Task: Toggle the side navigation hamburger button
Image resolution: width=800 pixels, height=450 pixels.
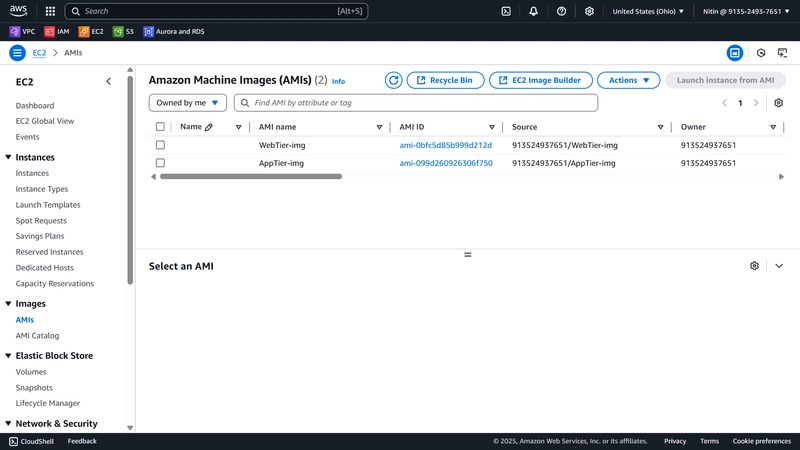Action: point(17,53)
